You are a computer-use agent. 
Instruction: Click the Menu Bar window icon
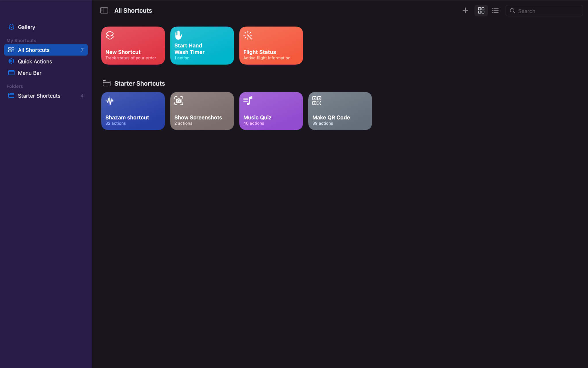(11, 73)
